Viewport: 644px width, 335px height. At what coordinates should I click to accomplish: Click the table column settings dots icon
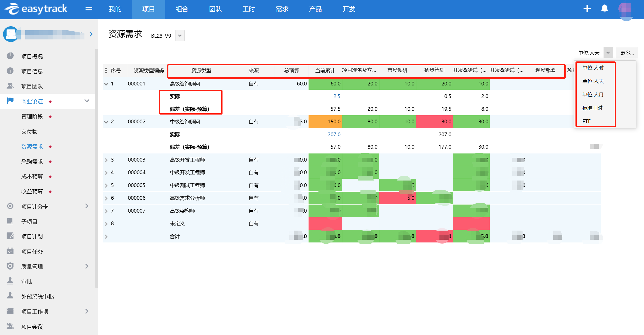pyautogui.click(x=106, y=71)
